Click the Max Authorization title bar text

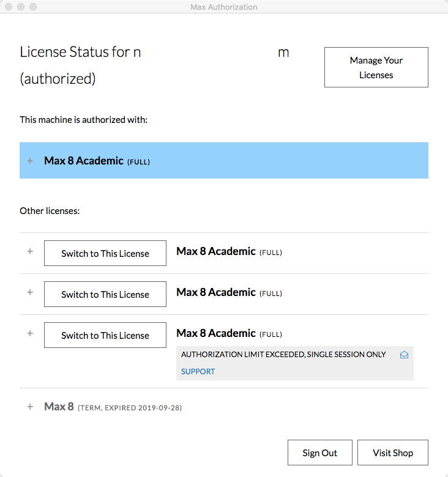[x=223, y=7]
